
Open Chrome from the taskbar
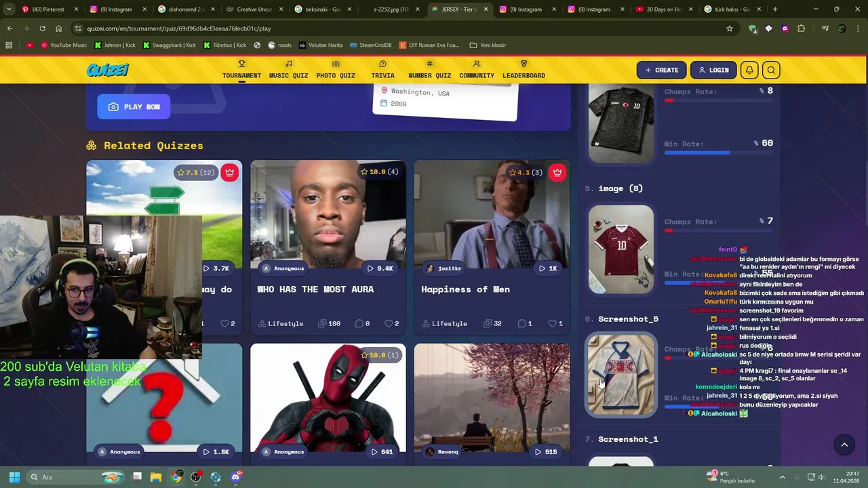click(176, 477)
